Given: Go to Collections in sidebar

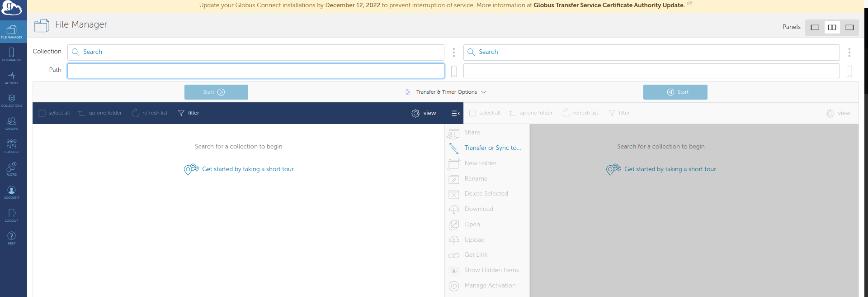Looking at the screenshot, I should [12, 100].
